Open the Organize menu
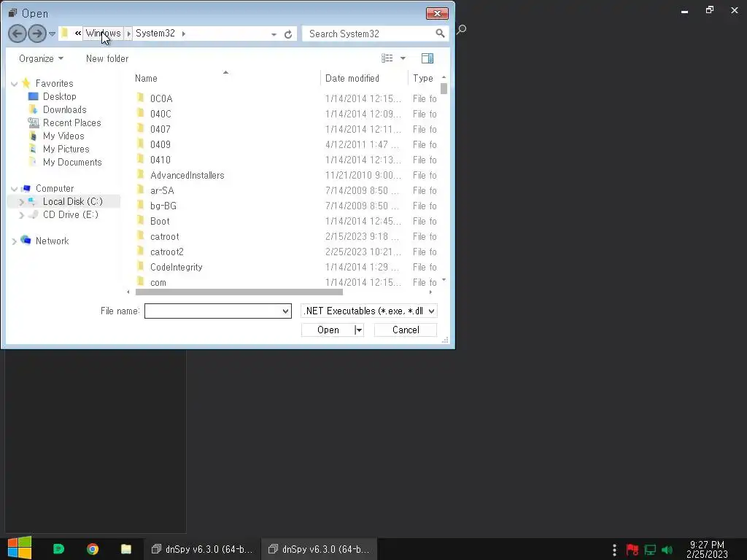 click(x=41, y=58)
